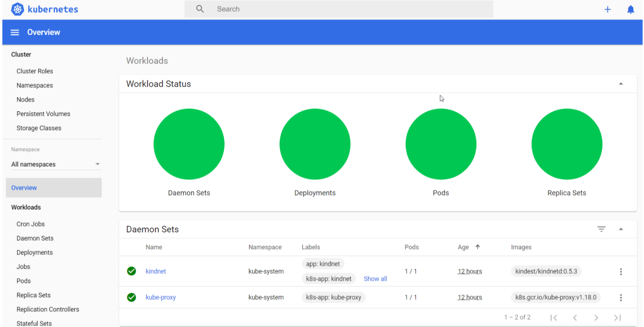Go to previous page of Daemon Sets
This screenshot has width=644, height=327.
pos(575,318)
